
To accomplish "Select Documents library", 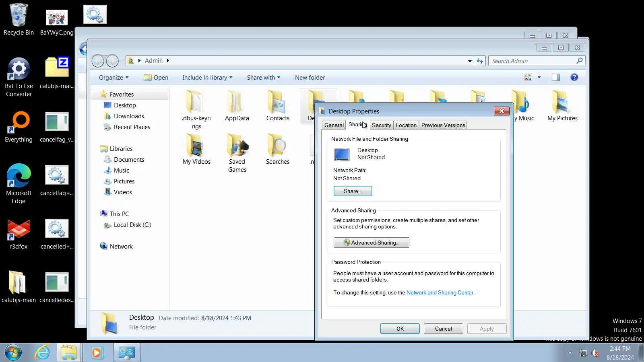I will pyautogui.click(x=129, y=159).
